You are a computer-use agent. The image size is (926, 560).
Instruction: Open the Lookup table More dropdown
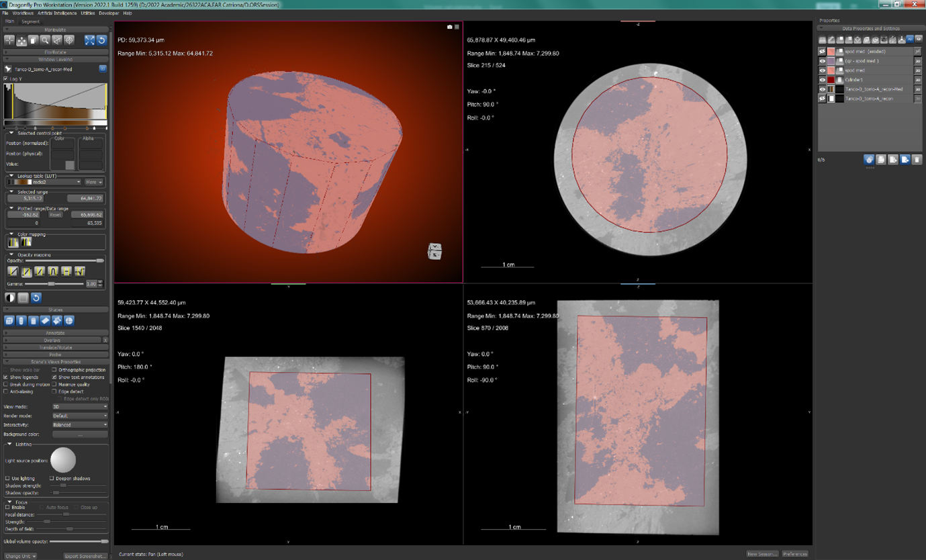(93, 182)
